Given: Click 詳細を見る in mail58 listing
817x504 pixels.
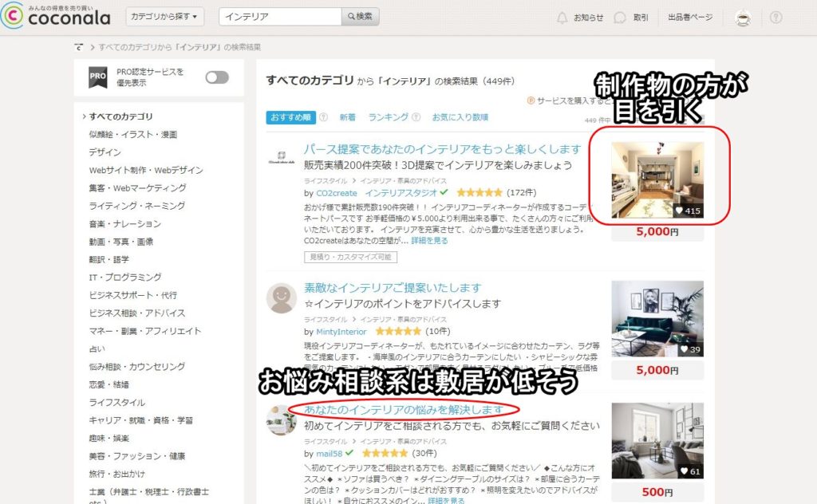Looking at the screenshot, I should click(446, 500).
